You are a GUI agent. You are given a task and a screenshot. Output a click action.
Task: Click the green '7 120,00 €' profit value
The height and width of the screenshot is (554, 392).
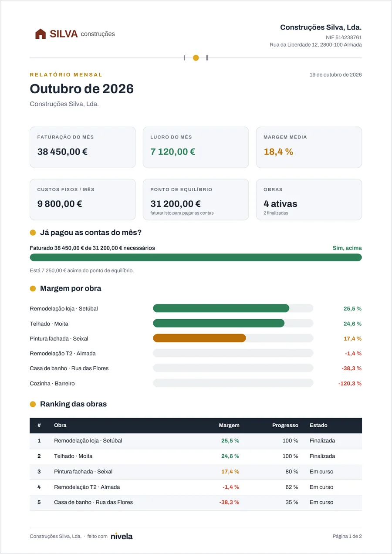pos(173,152)
